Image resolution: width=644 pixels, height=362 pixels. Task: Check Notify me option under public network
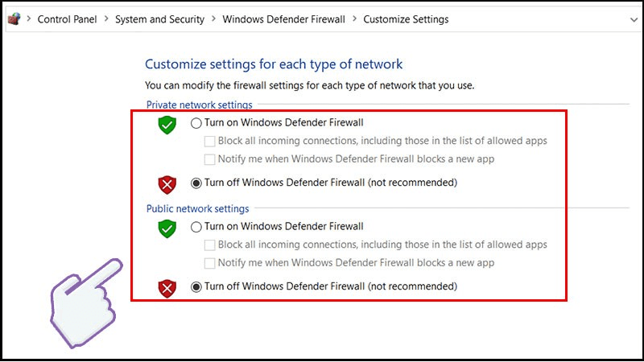click(210, 263)
